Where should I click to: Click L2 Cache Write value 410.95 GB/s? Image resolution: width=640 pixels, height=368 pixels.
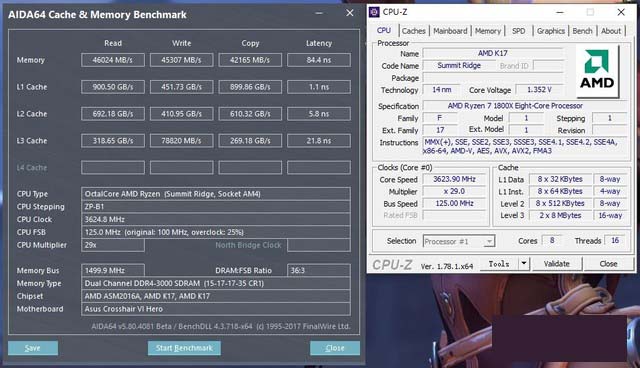(181, 114)
